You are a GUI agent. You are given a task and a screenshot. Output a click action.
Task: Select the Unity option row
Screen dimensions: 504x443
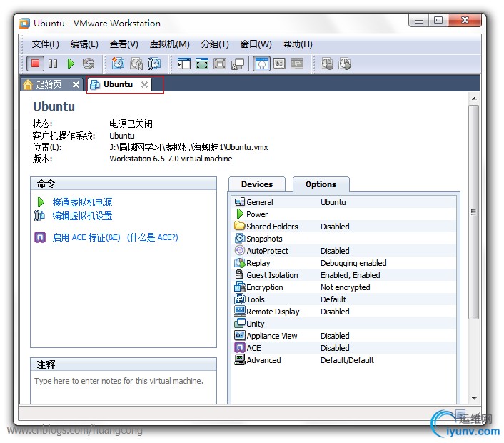[343, 324]
